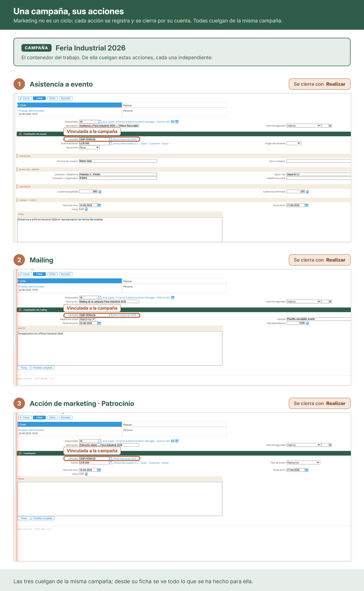The image size is (364, 591).
Task: Open calendar icon beside mailing Fecha de envío
Action: [99, 323]
